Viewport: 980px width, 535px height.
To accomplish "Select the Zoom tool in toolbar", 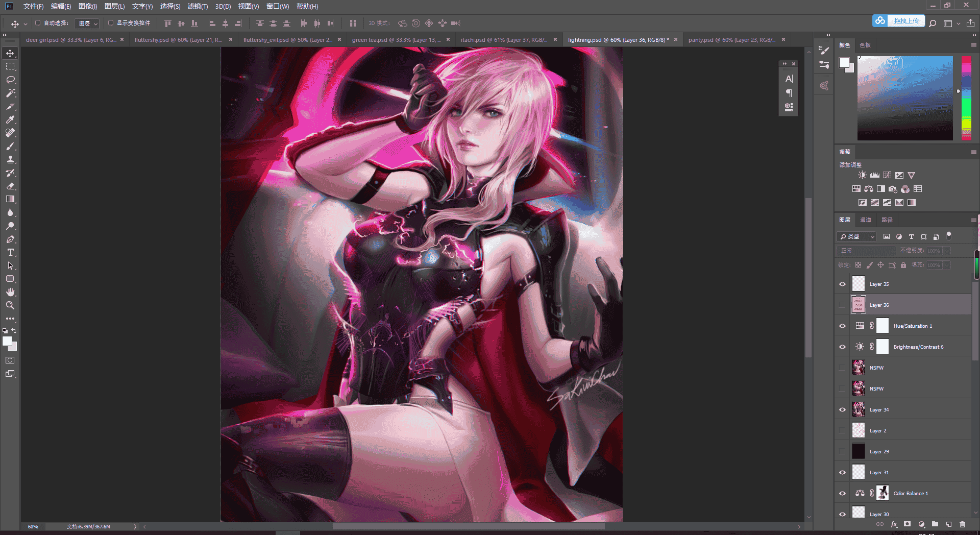I will tap(10, 305).
